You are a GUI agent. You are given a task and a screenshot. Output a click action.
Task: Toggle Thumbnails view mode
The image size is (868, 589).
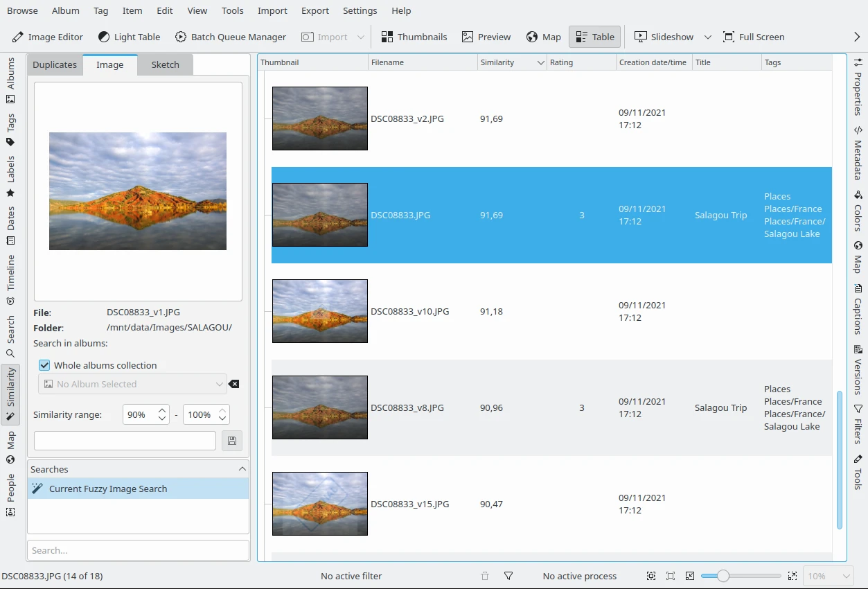[x=414, y=37]
